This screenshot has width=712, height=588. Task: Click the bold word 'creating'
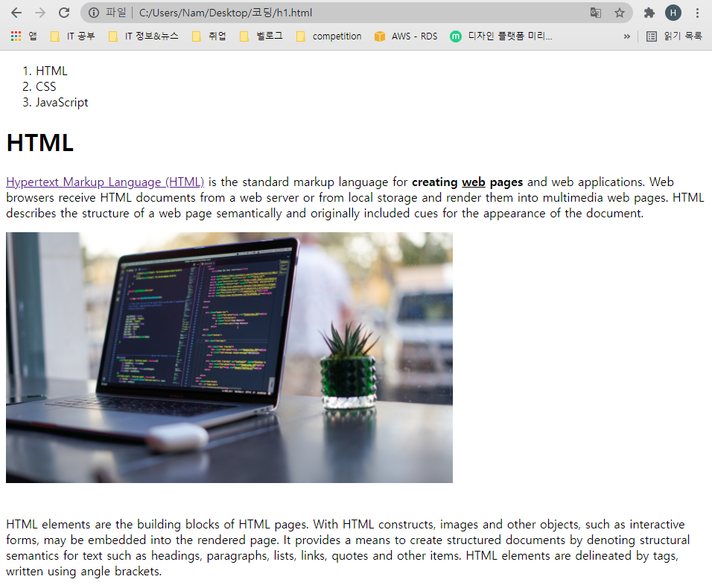(x=434, y=182)
